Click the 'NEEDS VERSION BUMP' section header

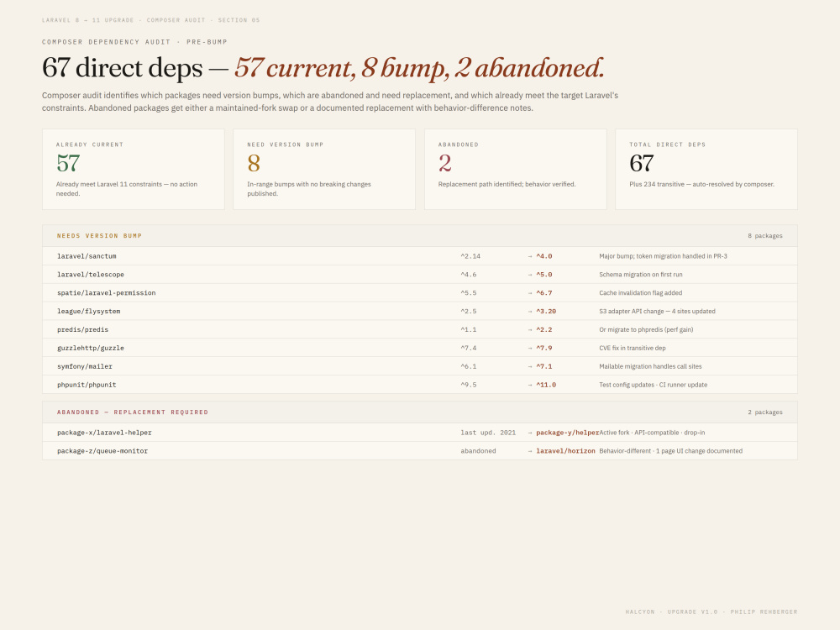(x=100, y=236)
